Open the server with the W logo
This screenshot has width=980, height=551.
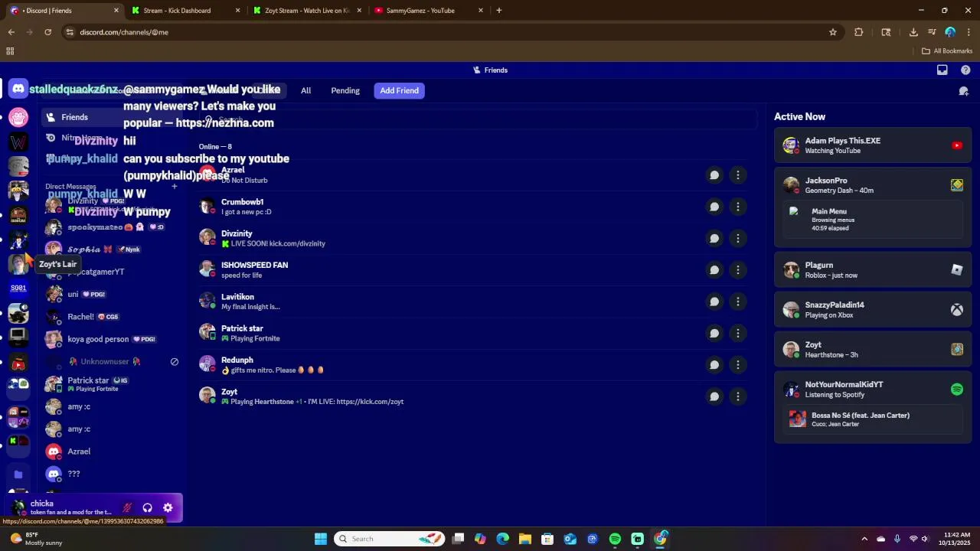(x=18, y=142)
